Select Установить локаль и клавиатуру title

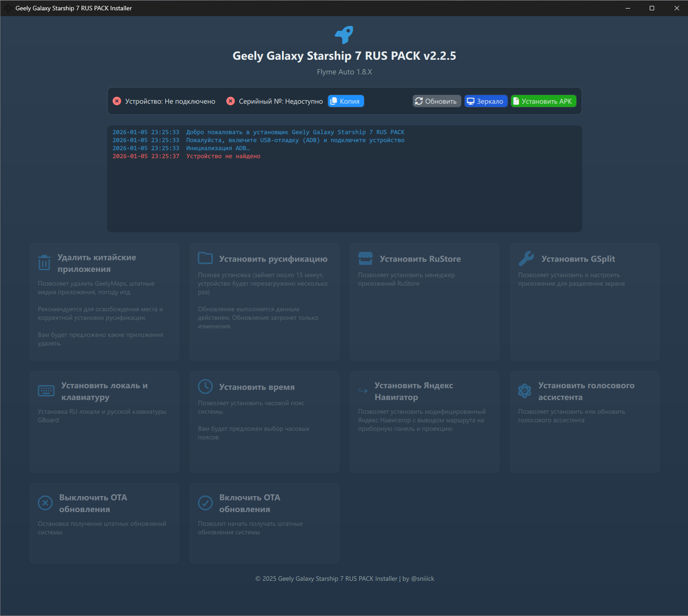(104, 391)
